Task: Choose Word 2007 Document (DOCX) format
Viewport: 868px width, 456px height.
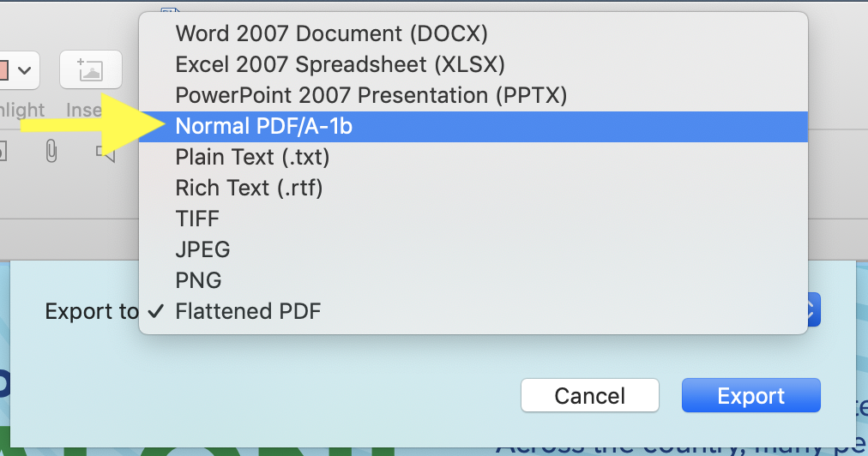Action: click(x=331, y=34)
